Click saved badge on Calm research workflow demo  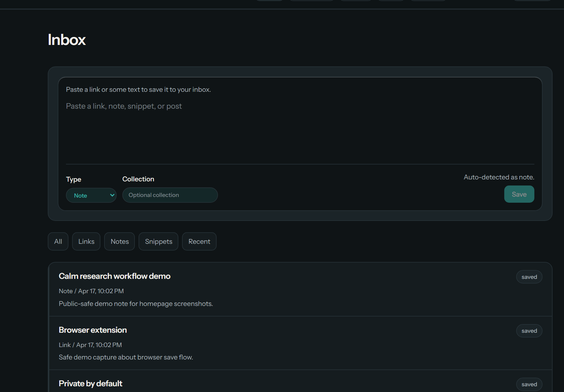point(529,277)
